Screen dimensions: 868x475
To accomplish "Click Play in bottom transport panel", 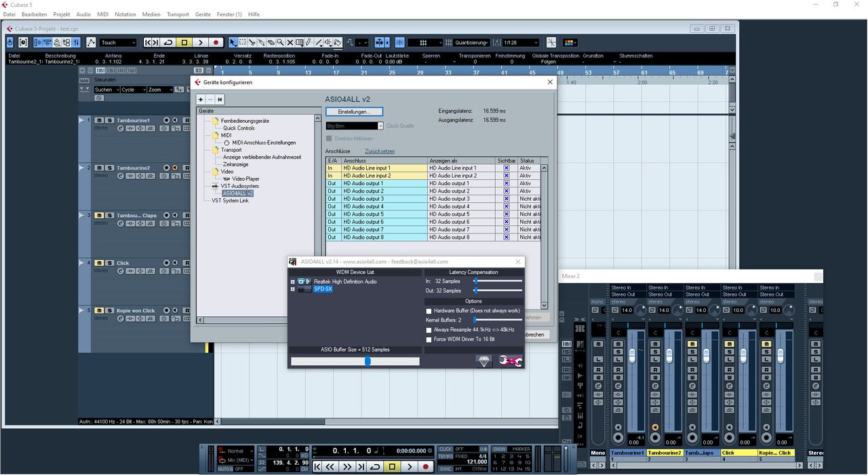I will click(410, 467).
